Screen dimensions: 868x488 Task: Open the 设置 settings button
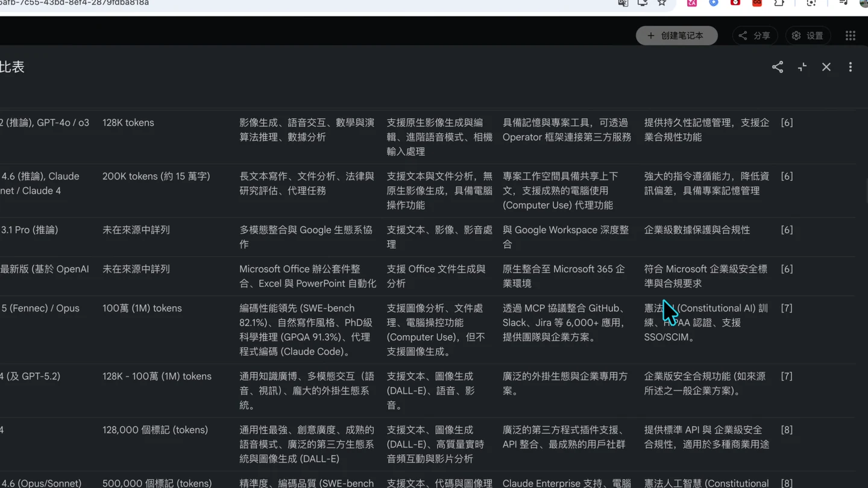pyautogui.click(x=808, y=36)
